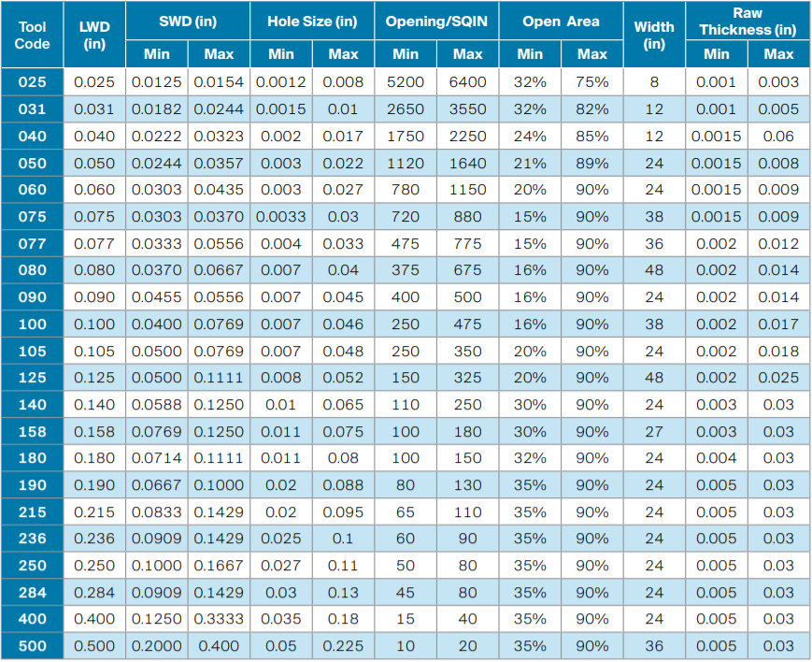Select the LWD (in) column header

[94, 36]
